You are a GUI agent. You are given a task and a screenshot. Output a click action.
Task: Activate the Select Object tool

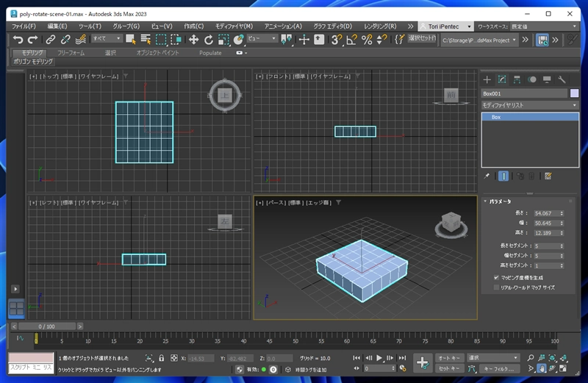(x=131, y=40)
